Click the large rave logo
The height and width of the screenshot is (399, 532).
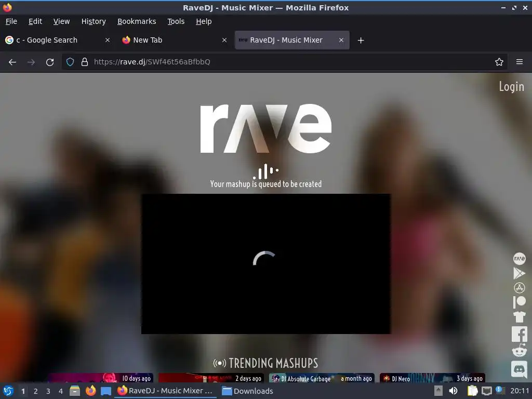[x=265, y=128]
